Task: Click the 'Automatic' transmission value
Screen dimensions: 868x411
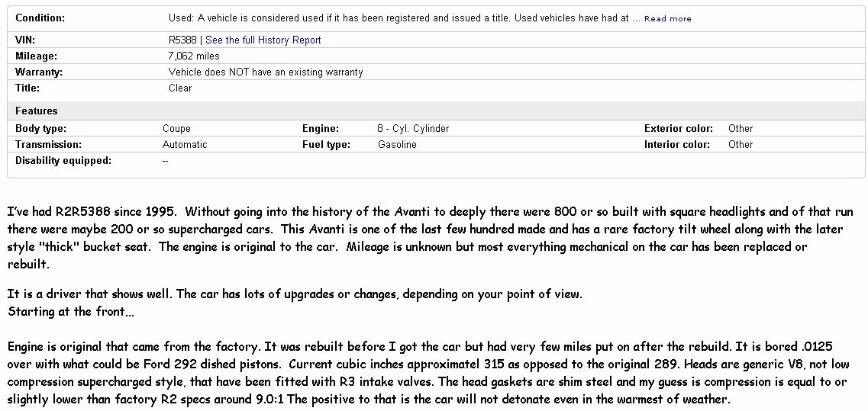Action: coord(185,144)
